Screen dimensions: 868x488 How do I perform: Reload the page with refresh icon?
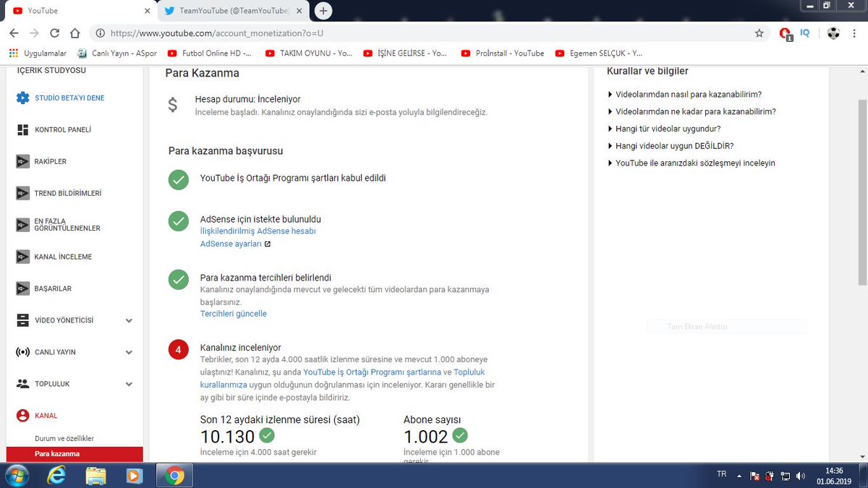click(54, 33)
